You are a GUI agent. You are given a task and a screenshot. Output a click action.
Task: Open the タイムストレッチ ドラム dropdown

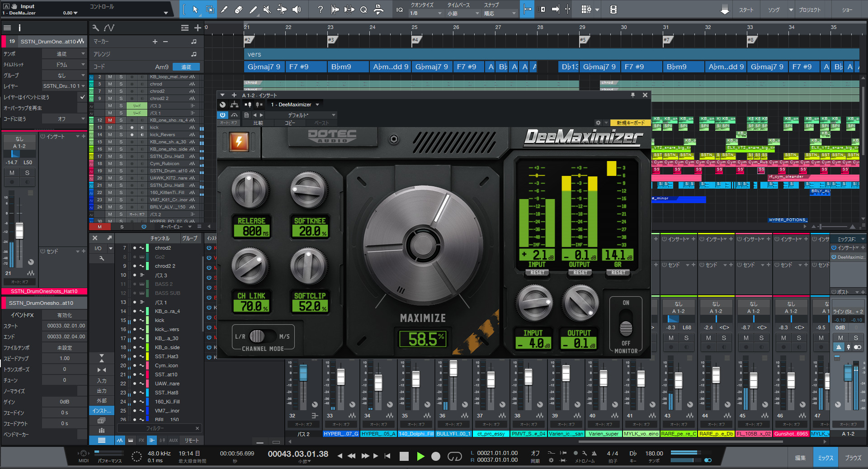64,65
